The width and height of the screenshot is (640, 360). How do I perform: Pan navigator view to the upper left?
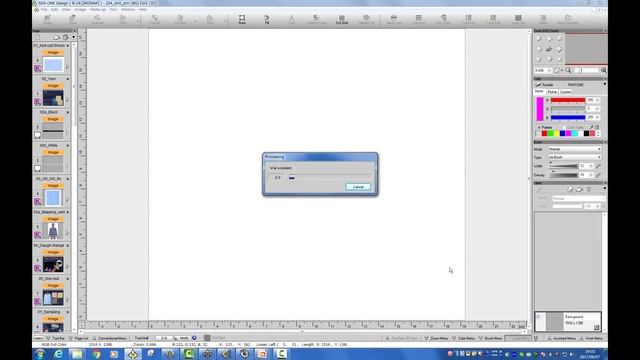[539, 39]
